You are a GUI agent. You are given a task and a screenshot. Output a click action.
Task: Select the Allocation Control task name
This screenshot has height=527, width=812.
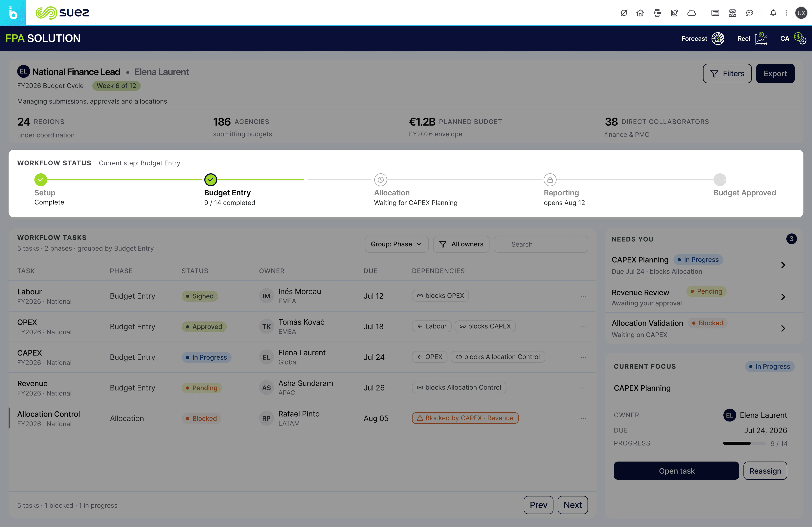point(48,414)
